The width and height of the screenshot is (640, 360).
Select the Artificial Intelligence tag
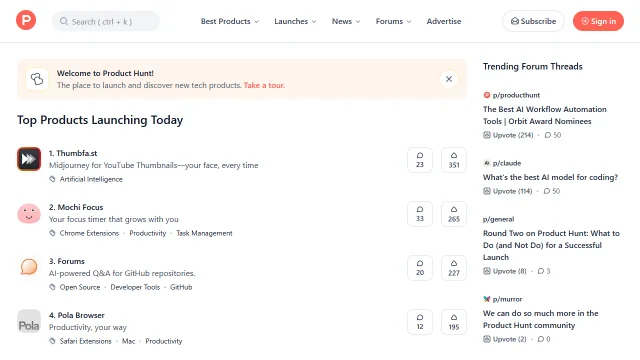[91, 179]
